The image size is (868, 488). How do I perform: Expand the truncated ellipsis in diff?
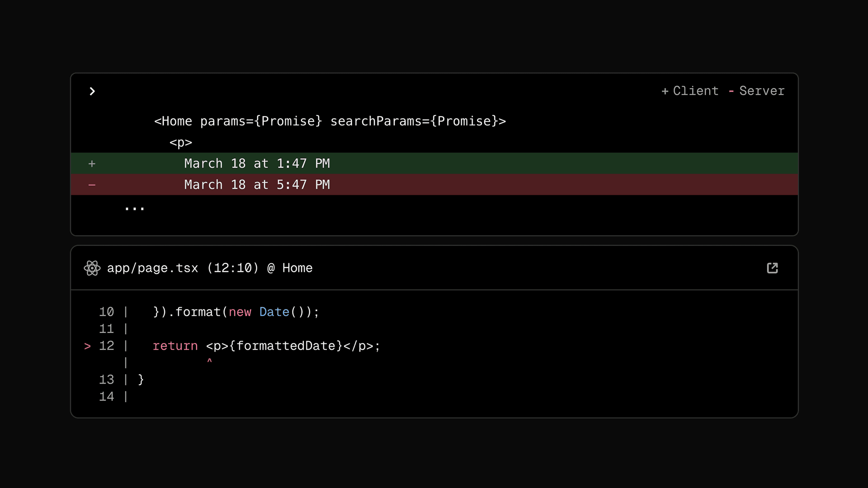click(x=134, y=208)
